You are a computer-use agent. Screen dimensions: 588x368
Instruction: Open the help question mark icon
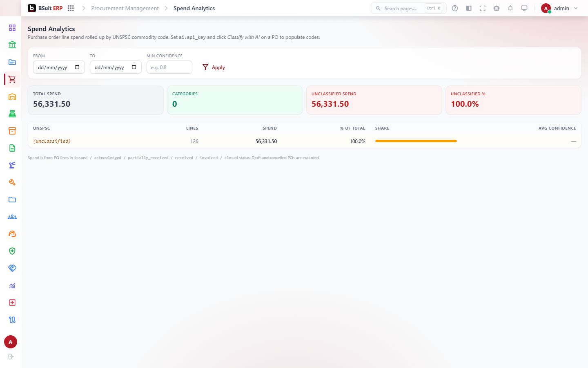[455, 8]
